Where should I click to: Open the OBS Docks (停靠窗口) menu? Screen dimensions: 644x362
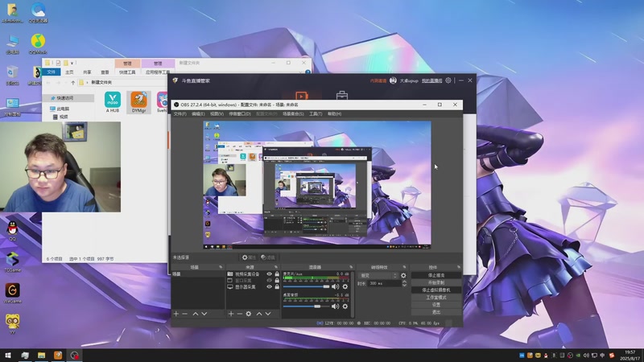(x=240, y=113)
